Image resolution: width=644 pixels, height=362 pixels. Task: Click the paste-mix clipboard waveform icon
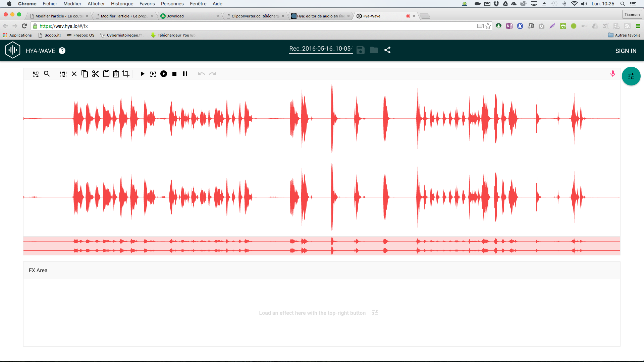[116, 74]
